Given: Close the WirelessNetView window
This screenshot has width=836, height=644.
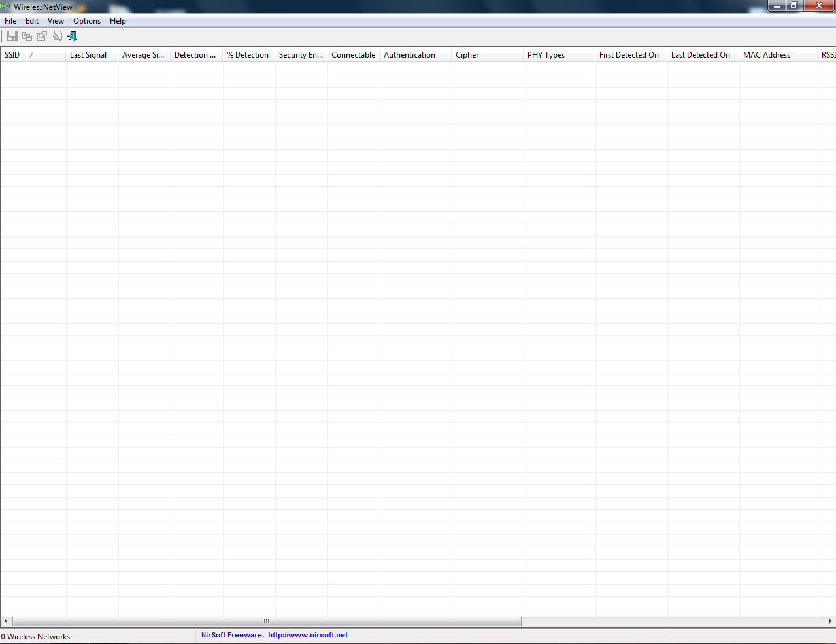Looking at the screenshot, I should coord(819,6).
